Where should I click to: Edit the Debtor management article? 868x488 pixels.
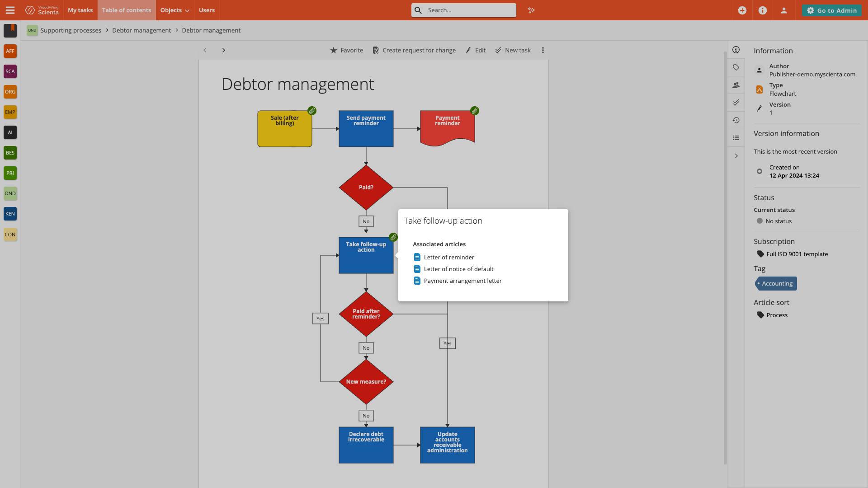pyautogui.click(x=476, y=50)
